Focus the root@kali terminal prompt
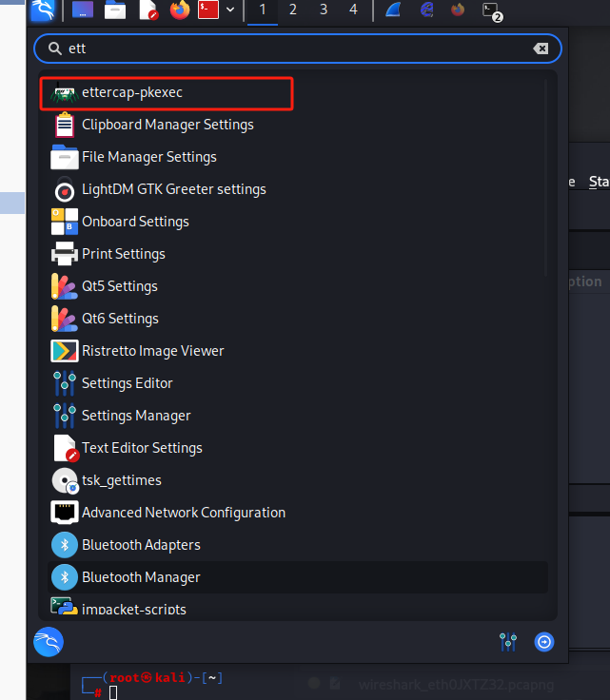 point(152,686)
